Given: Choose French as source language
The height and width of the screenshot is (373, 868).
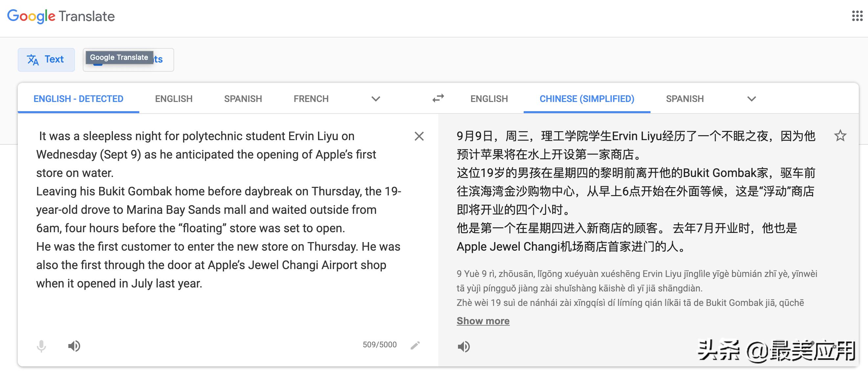Looking at the screenshot, I should point(311,99).
